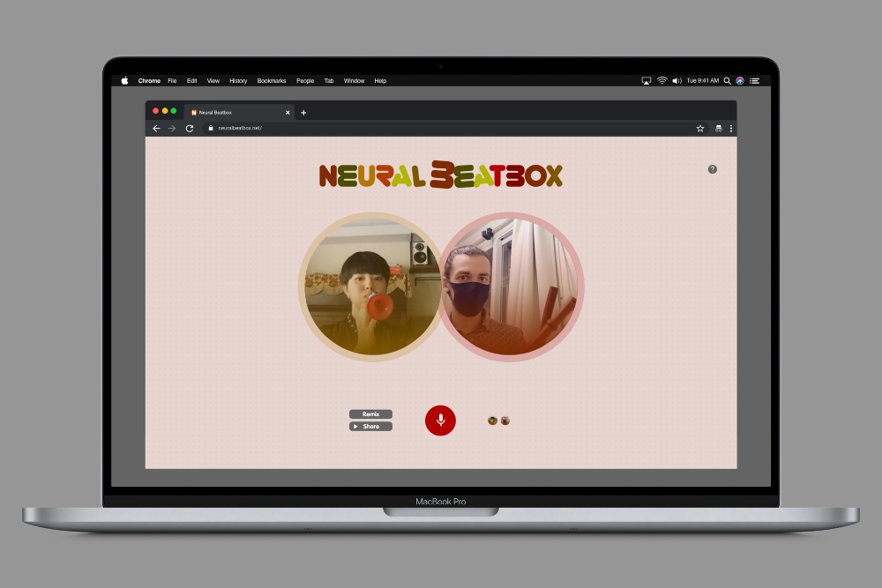
Task: Select the Neural Beatbox tab
Action: pyautogui.click(x=234, y=112)
